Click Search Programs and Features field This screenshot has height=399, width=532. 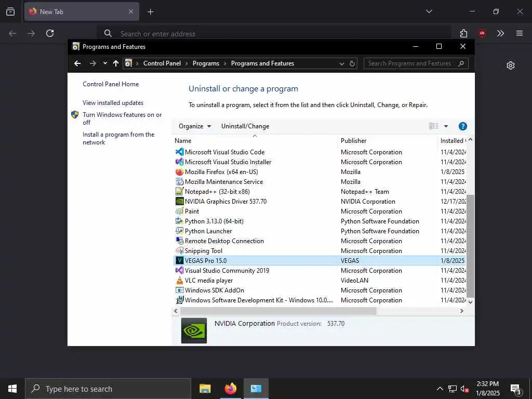(416, 63)
